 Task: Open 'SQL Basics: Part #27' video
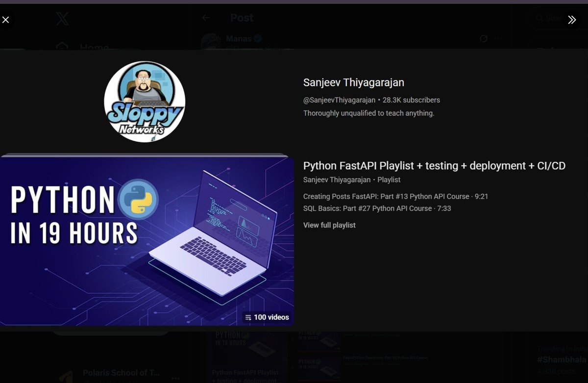click(x=377, y=208)
